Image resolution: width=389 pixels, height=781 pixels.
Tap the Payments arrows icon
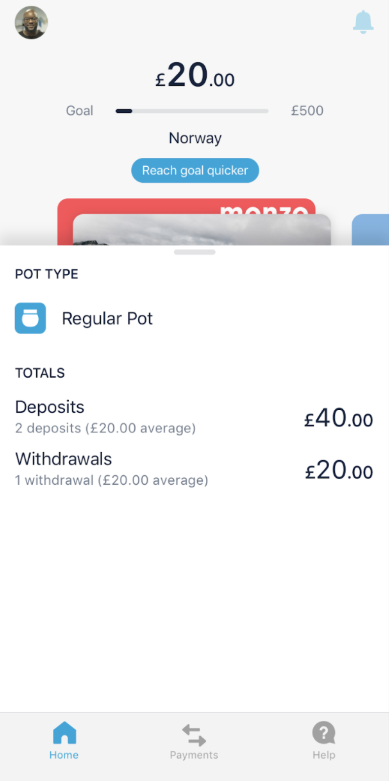click(x=194, y=735)
